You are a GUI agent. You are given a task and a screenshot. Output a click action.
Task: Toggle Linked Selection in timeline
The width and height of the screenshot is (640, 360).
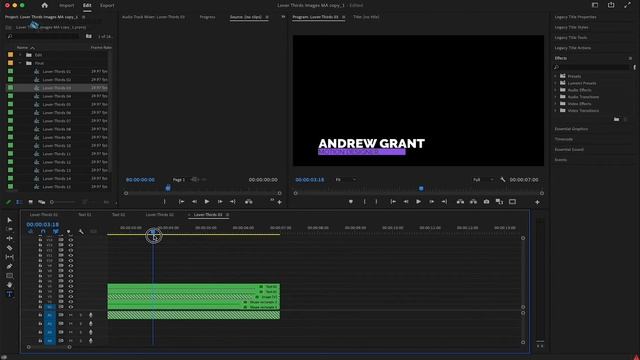pos(56,231)
